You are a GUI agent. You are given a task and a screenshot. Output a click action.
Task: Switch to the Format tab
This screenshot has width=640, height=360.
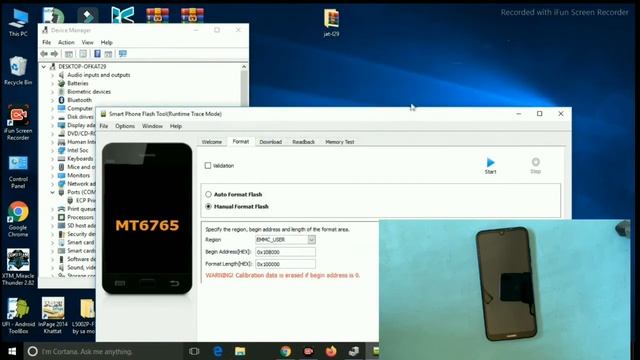(241, 142)
